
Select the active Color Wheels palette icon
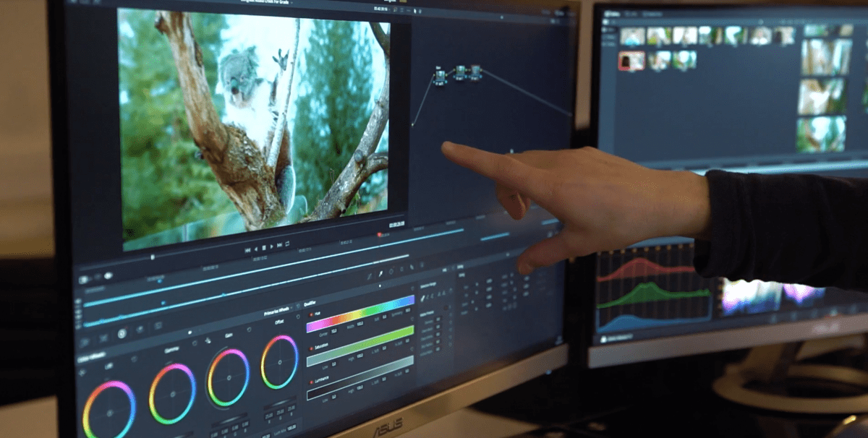pos(122,333)
